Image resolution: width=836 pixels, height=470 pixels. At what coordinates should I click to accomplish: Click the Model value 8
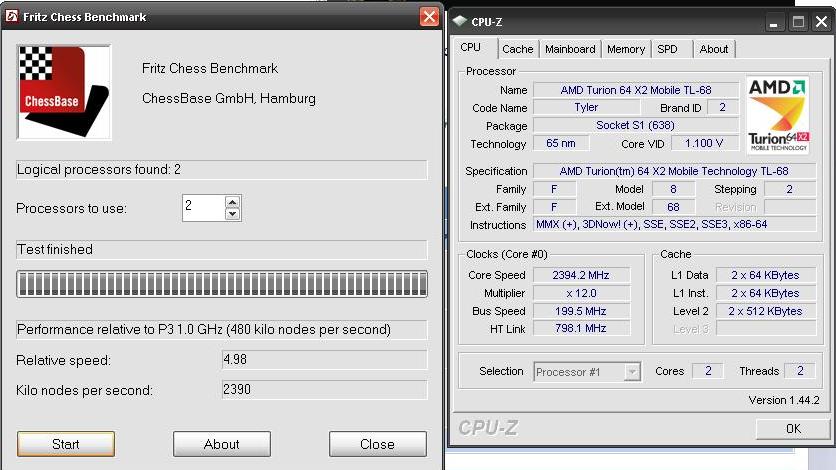click(x=673, y=189)
